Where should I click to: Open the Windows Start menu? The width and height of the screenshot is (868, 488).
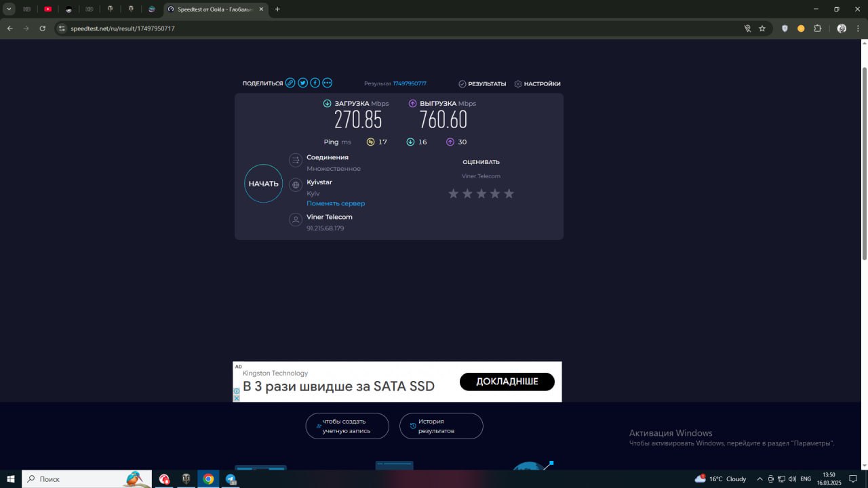[x=10, y=479]
